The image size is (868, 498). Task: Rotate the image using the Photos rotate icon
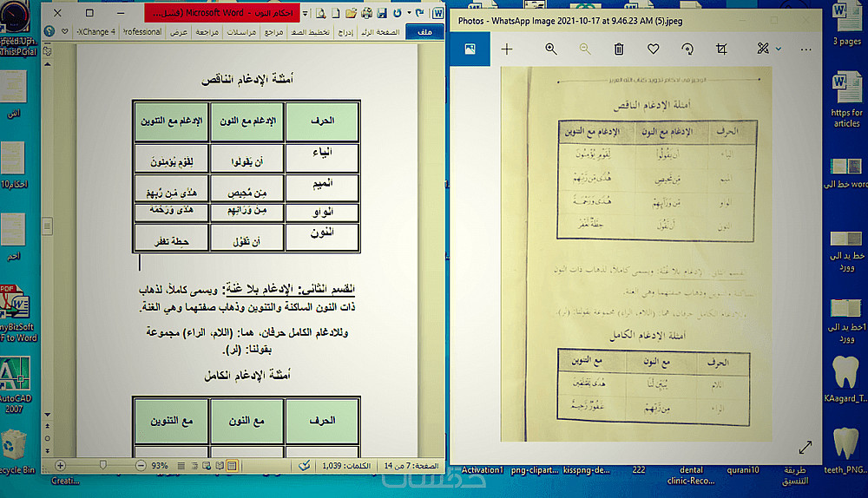pos(687,49)
